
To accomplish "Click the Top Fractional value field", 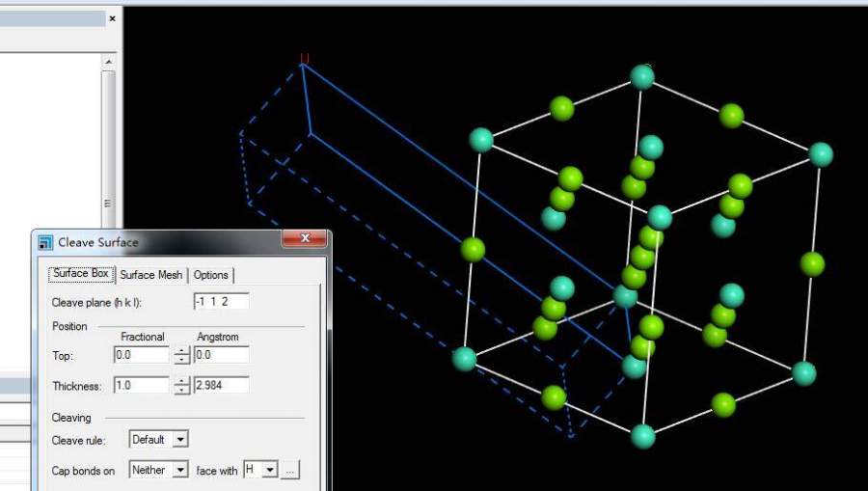I will tap(141, 355).
